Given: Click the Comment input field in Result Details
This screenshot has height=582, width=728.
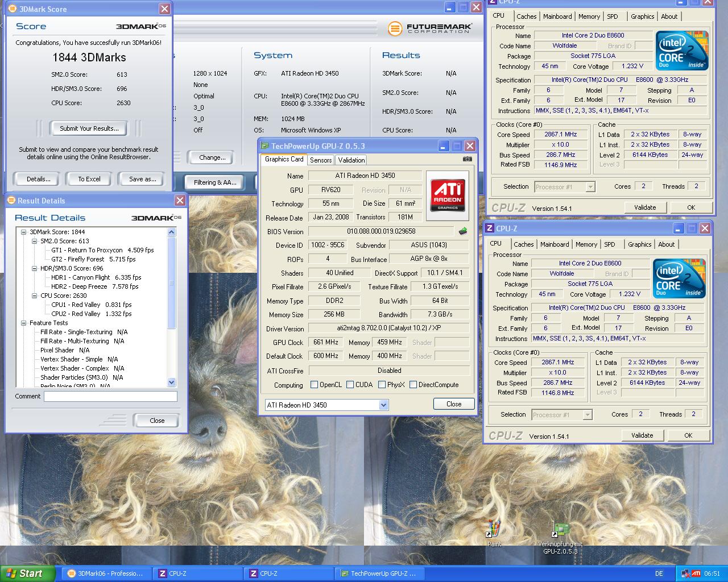Looking at the screenshot, I should click(x=111, y=396).
